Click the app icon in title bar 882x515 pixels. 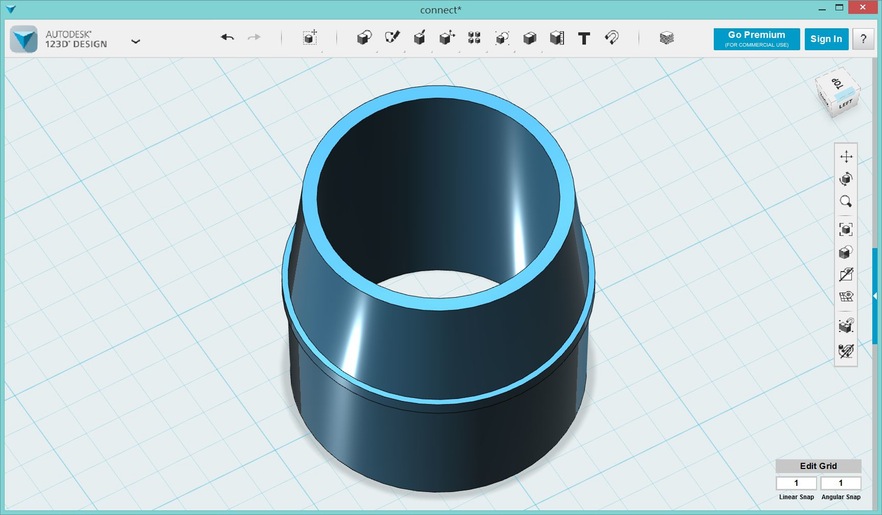(x=10, y=9)
